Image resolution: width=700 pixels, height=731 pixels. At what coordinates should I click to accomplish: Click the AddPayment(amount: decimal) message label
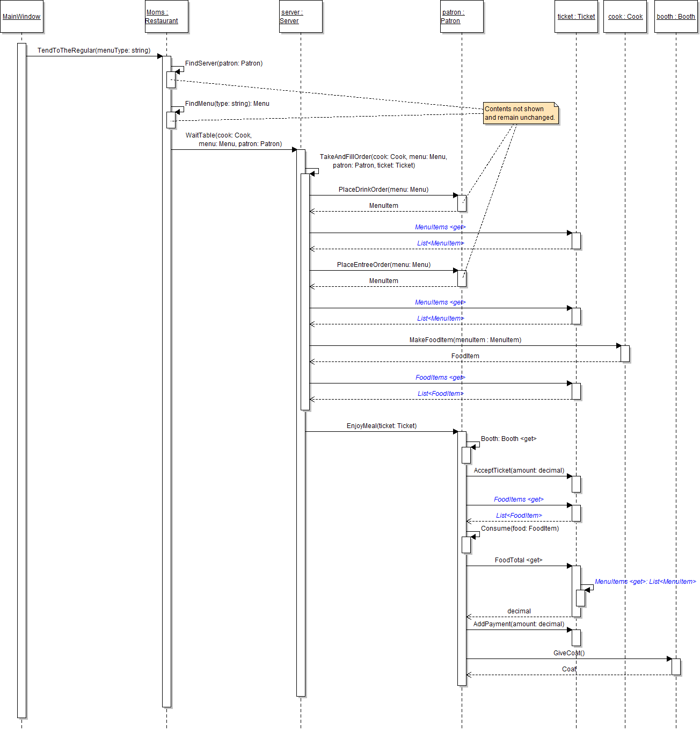519,624
